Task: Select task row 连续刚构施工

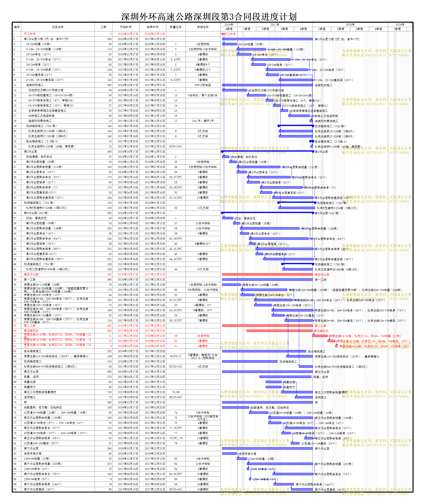Action: tap(116, 85)
